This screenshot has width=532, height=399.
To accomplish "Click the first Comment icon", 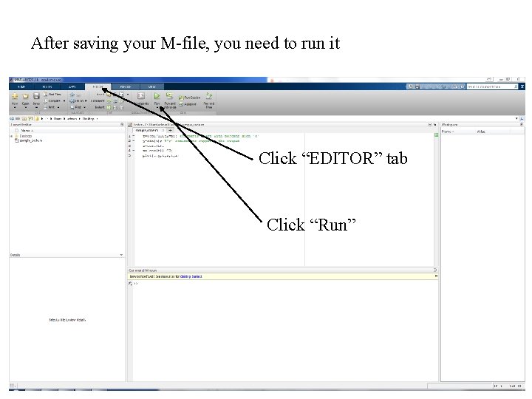I will (x=109, y=100).
